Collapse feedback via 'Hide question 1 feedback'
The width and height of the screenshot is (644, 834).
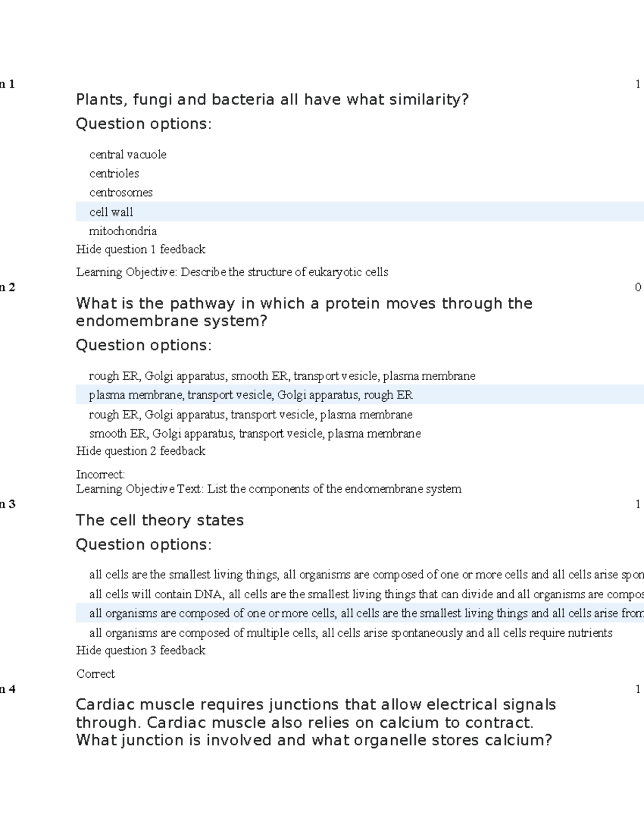coord(141,249)
